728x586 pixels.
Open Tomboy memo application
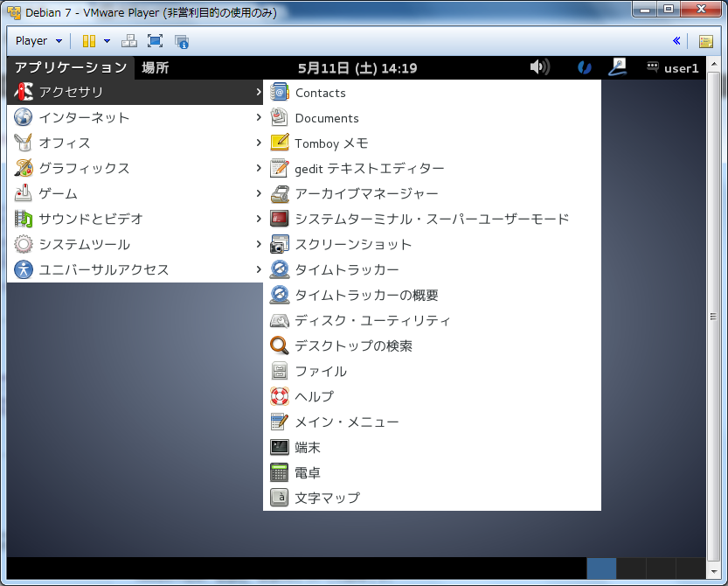(x=331, y=143)
